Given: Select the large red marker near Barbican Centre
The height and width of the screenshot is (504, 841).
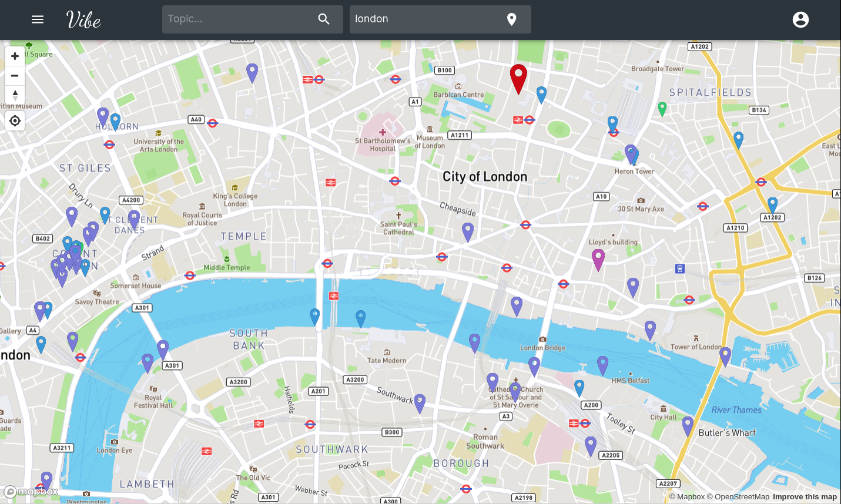Looking at the screenshot, I should [518, 79].
